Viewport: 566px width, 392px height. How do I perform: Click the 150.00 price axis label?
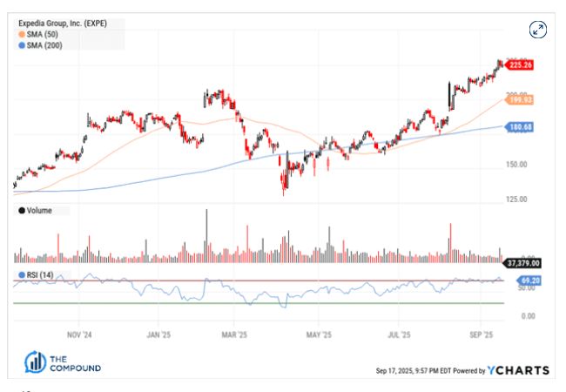tap(516, 165)
